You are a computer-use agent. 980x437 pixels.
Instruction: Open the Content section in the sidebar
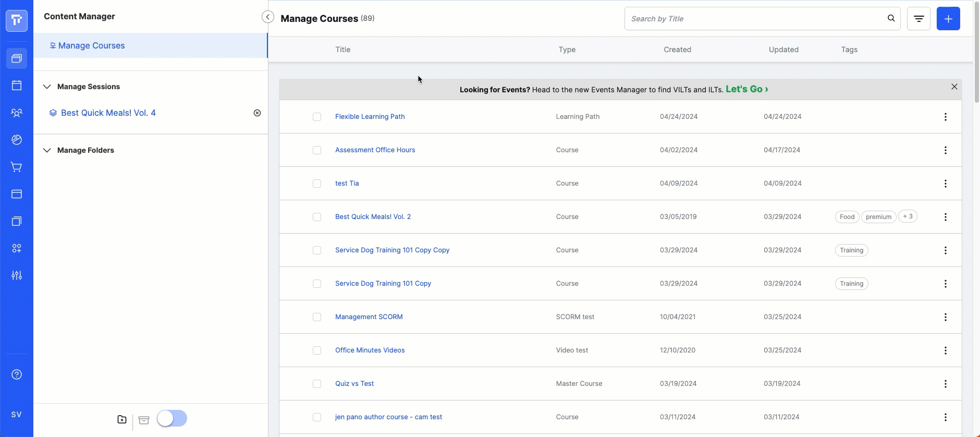point(17,58)
